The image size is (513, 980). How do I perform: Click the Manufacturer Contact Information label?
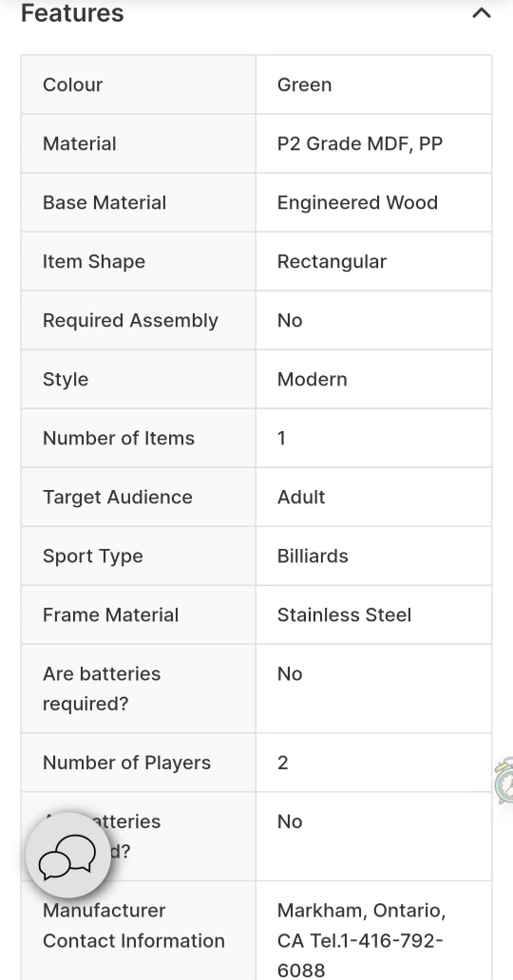point(133,926)
